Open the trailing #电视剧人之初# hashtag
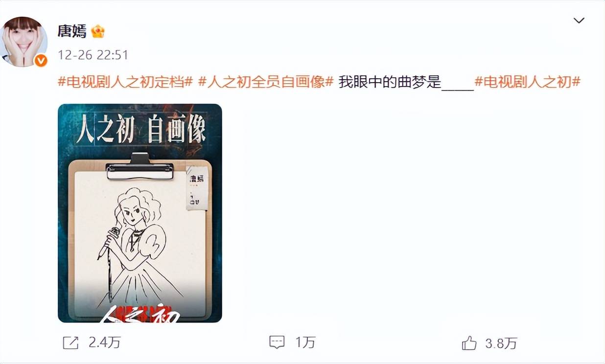Viewport: 605px width, 364px height. click(528, 82)
